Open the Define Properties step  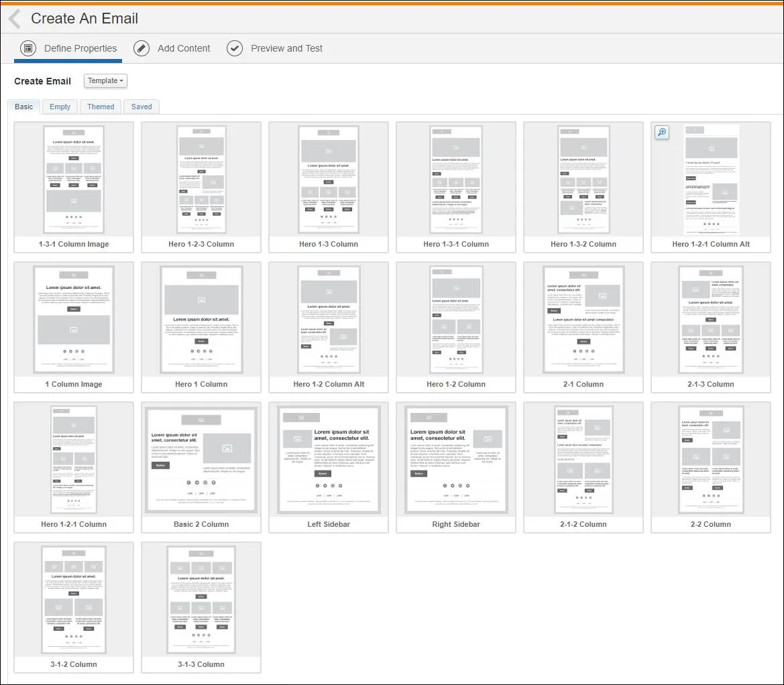(x=68, y=48)
